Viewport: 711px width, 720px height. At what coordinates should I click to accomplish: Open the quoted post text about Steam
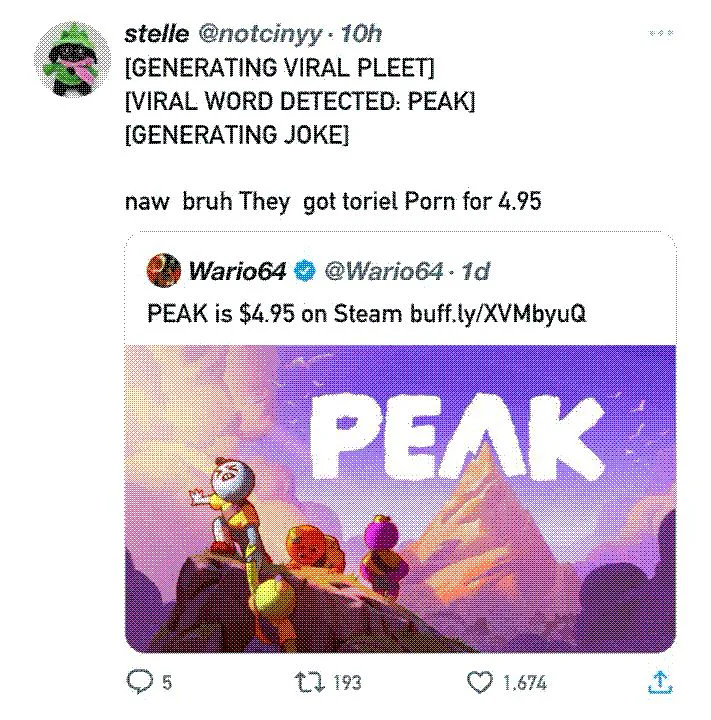click(367, 314)
